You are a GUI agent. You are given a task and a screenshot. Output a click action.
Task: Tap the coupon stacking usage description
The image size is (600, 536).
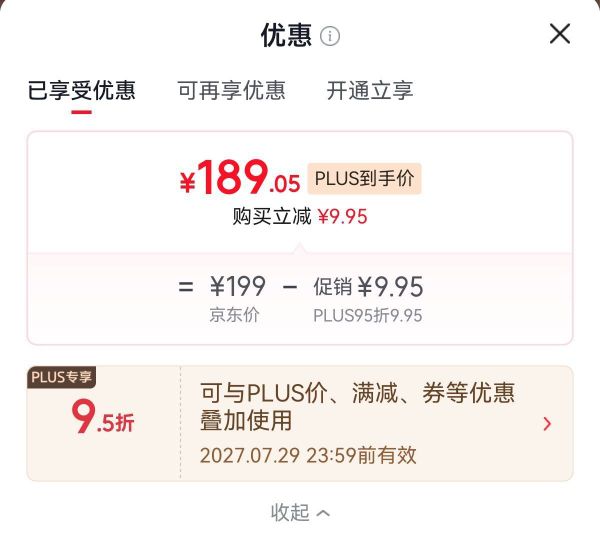[357, 406]
